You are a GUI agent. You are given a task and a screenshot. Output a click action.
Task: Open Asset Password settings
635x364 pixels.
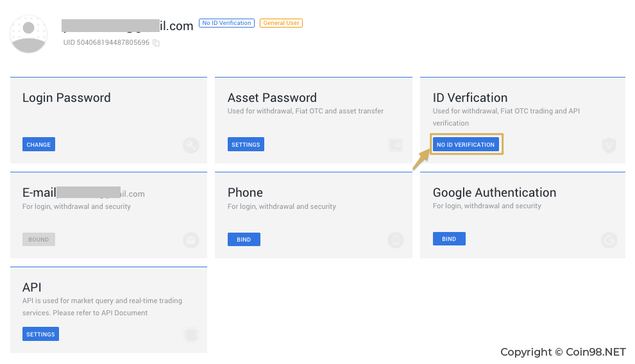tap(246, 144)
